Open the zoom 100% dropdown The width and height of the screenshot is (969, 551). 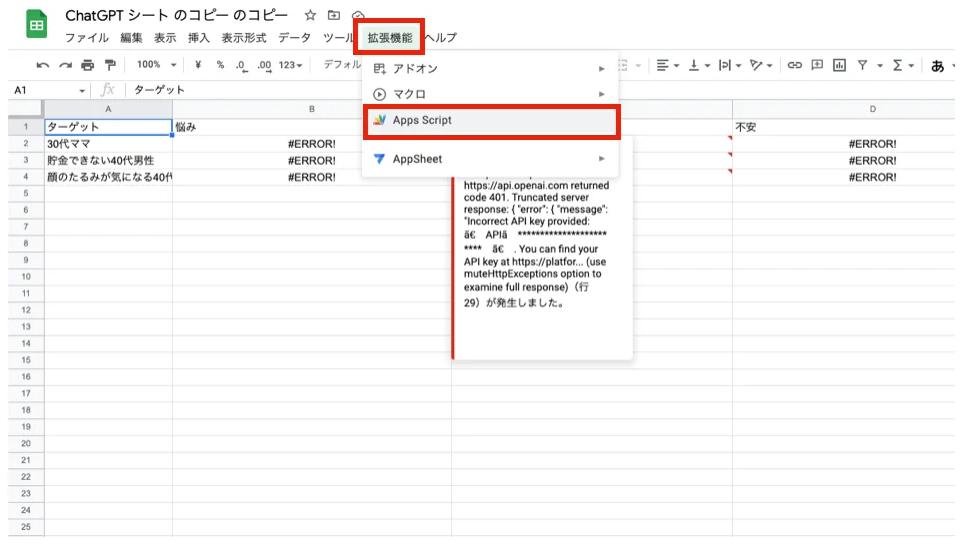tap(156, 64)
